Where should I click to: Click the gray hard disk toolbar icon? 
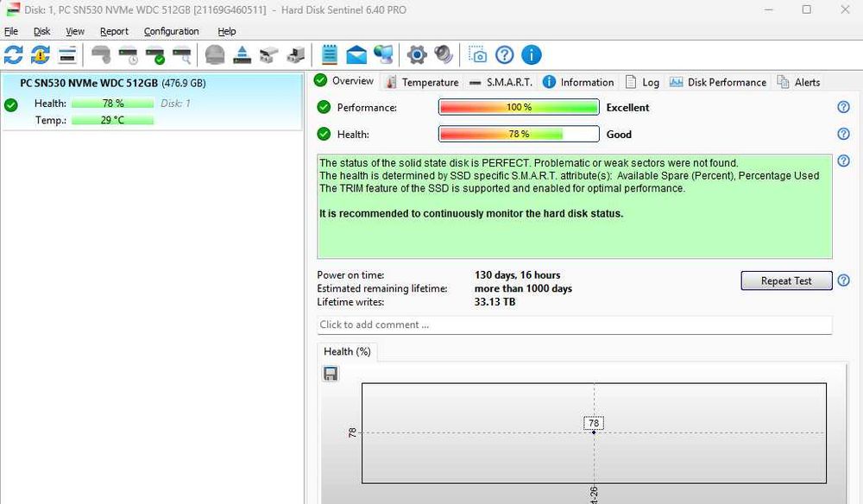tap(101, 55)
